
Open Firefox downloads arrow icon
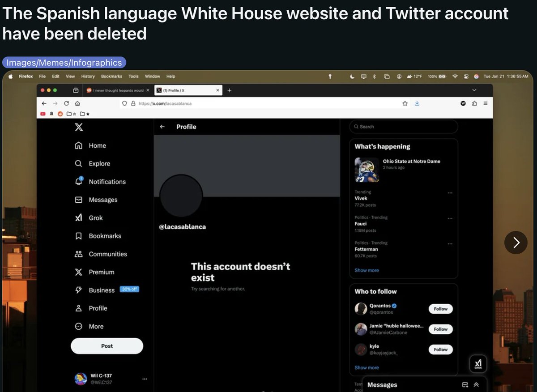[417, 103]
